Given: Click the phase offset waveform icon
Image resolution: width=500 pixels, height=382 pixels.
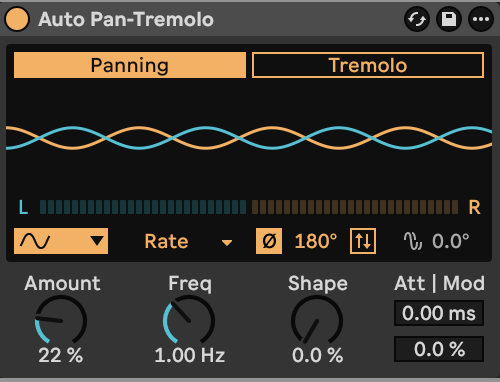Looking at the screenshot, I should pyautogui.click(x=413, y=241).
